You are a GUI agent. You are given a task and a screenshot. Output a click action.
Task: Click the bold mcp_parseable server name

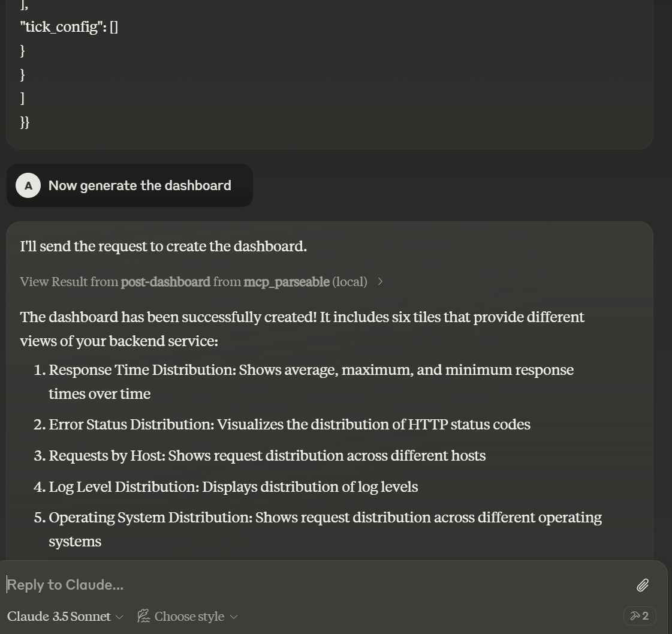[287, 281]
